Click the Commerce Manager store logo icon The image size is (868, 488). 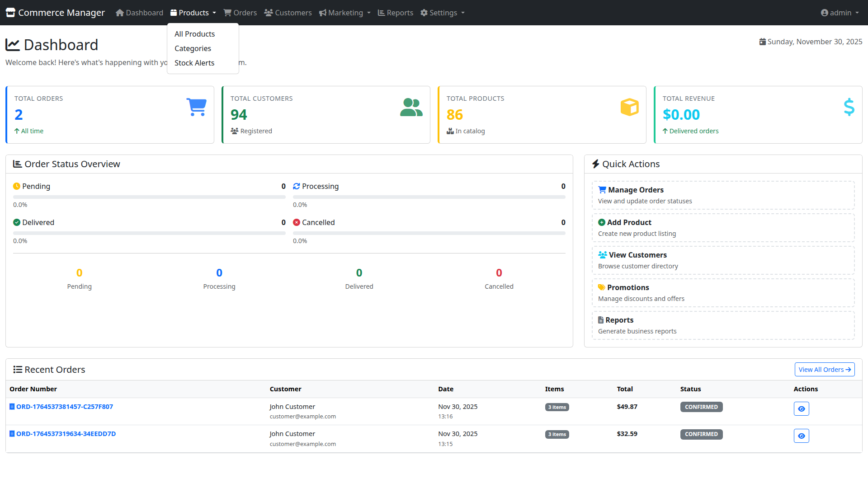[10, 13]
